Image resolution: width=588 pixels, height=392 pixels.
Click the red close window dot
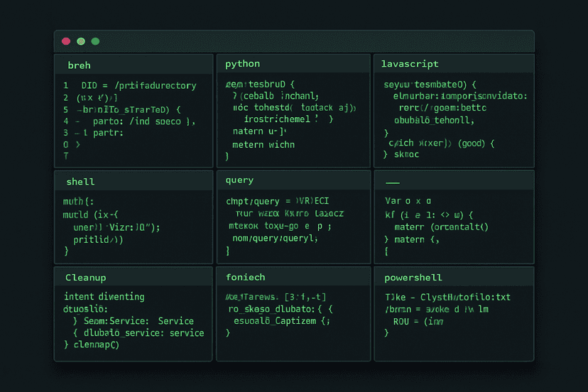66,42
